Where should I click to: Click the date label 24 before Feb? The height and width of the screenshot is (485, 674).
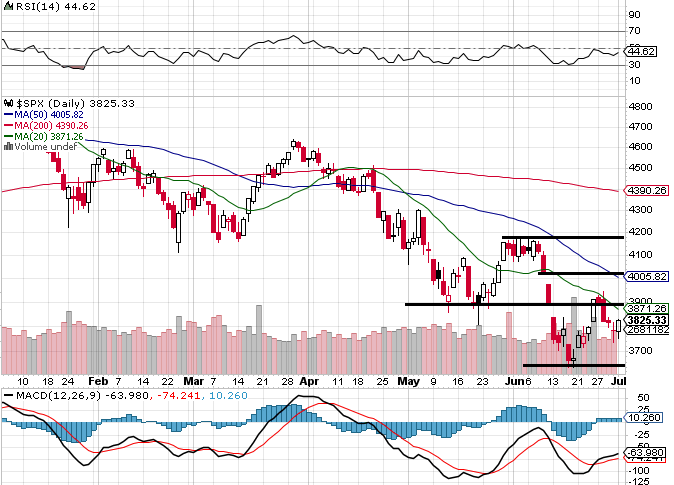click(68, 381)
